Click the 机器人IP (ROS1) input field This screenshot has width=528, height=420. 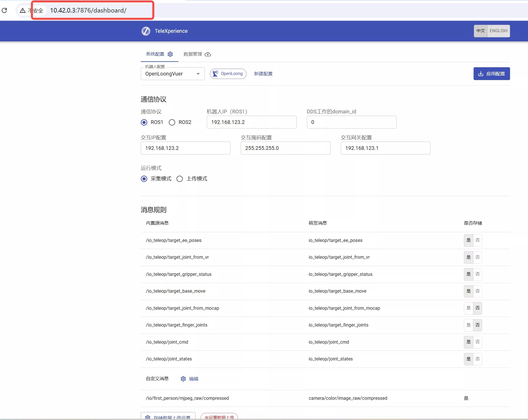tap(252, 122)
